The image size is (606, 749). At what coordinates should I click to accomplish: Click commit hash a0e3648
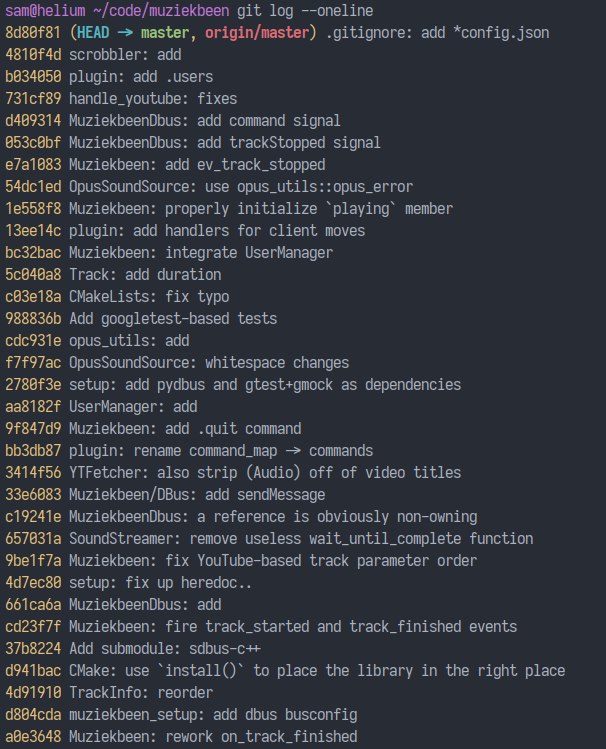coord(35,736)
